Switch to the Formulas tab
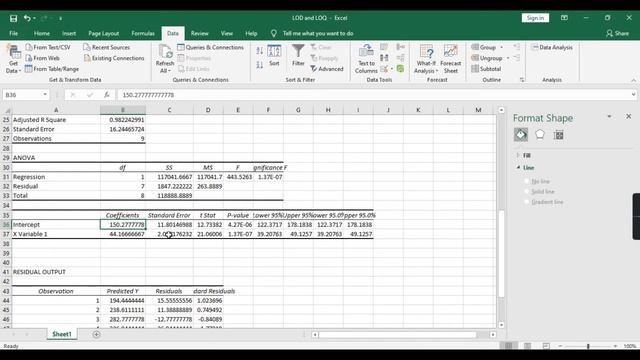The image size is (640, 360). [143, 33]
